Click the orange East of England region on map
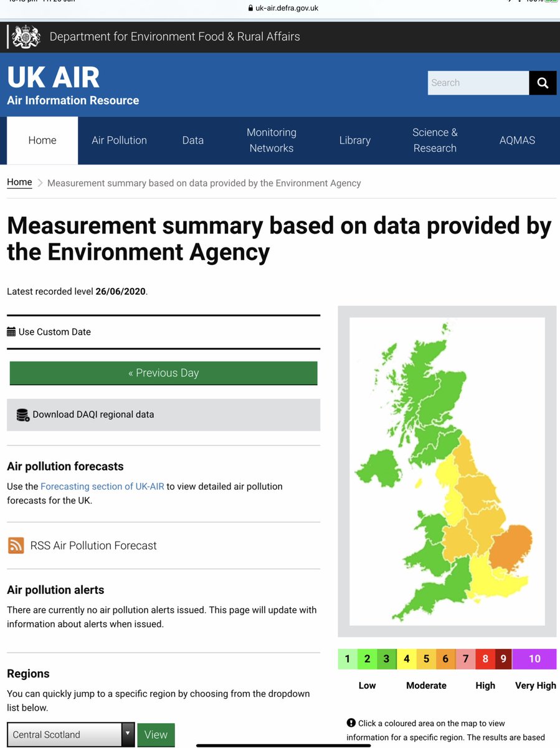 pos(512,549)
